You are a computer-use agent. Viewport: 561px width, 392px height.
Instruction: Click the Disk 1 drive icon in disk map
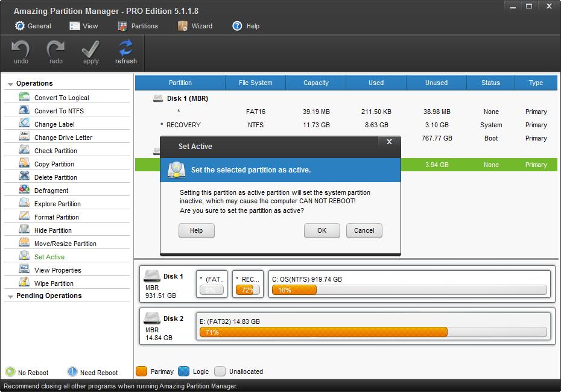151,276
